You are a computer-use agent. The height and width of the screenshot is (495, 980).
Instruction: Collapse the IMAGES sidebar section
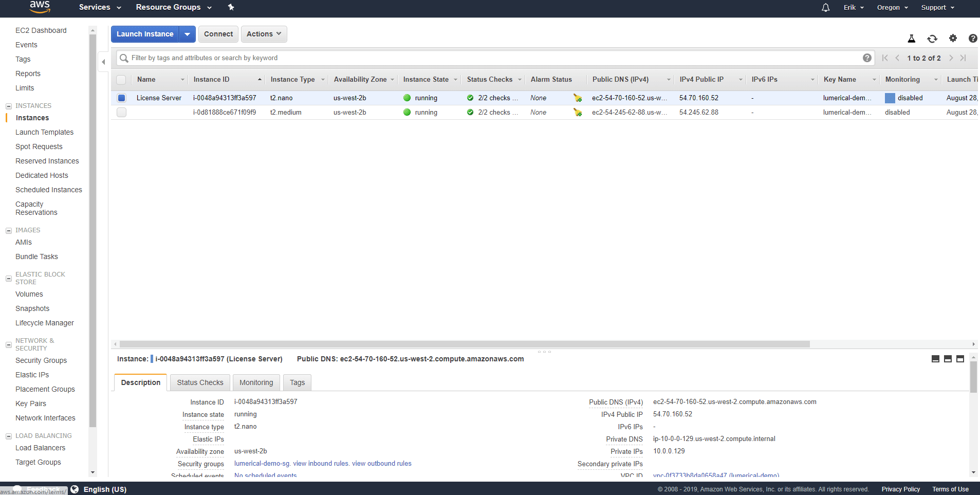pyautogui.click(x=9, y=230)
